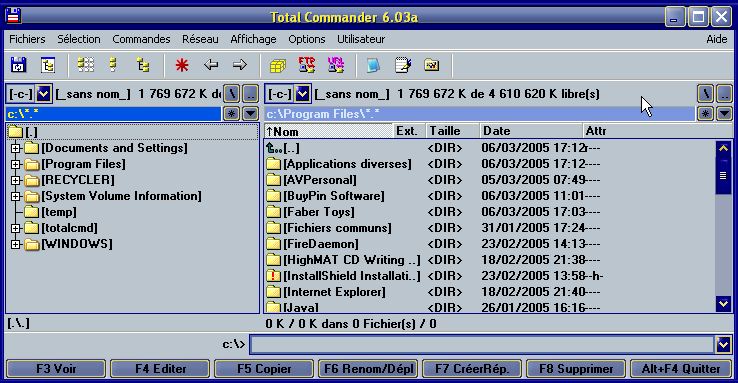Expand the [WINDOWS] tree node
This screenshot has width=738, height=383.
16,245
